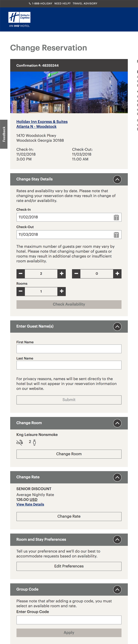The width and height of the screenshot is (138, 644).
Task: Focus the First Name input field
Action: pyautogui.click(x=69, y=349)
